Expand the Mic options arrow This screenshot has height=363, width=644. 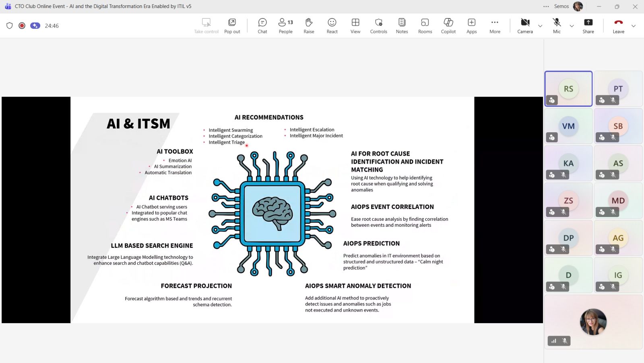[x=572, y=26]
